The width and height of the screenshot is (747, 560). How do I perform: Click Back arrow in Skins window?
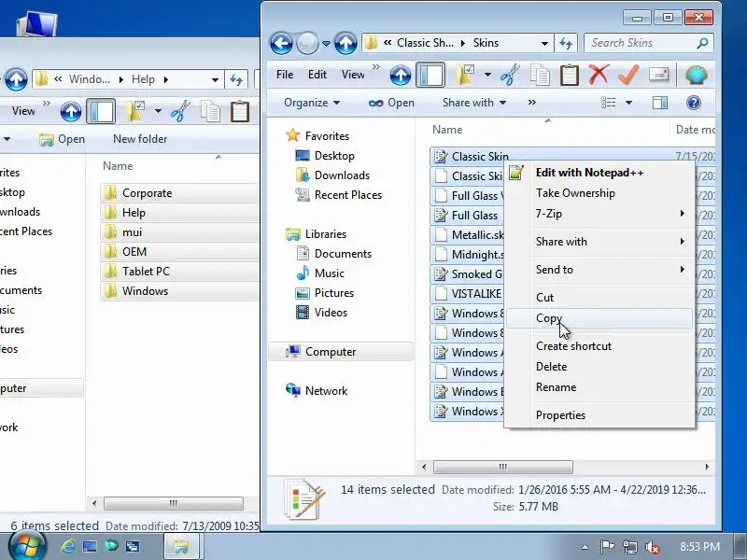click(281, 43)
